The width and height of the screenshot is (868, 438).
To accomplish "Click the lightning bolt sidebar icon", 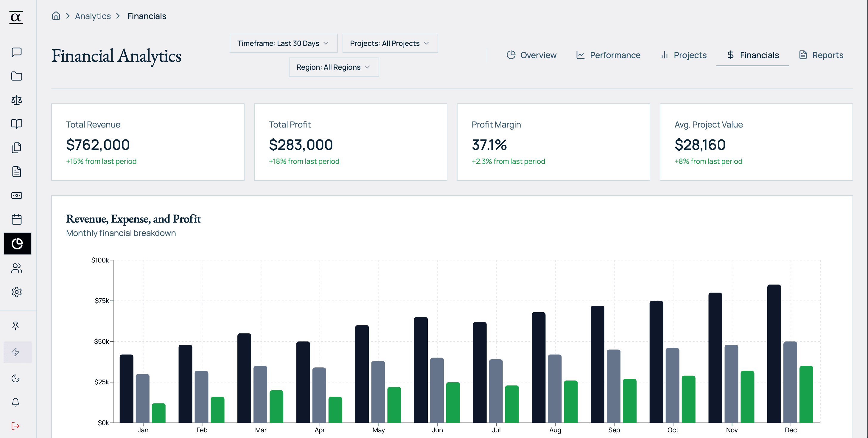I will (18, 352).
